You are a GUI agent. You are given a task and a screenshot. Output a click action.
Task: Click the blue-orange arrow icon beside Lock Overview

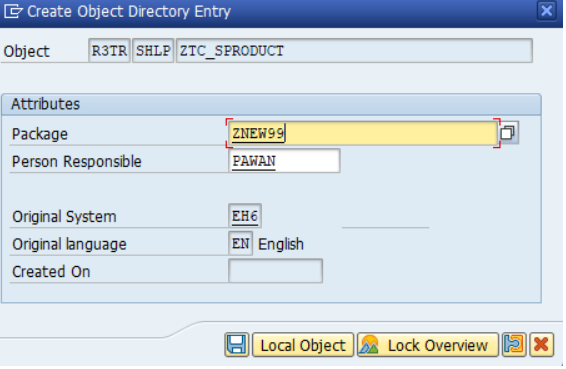[x=514, y=345]
